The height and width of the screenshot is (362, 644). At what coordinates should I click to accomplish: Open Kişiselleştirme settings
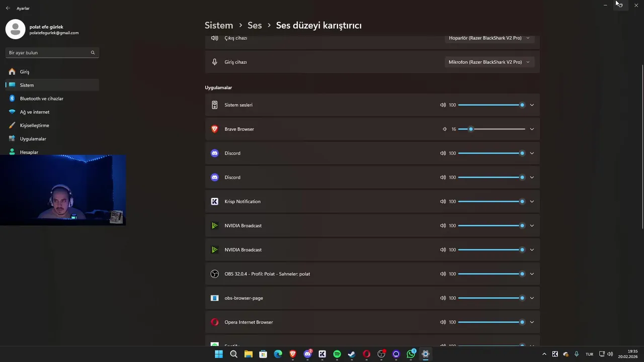coord(52,126)
